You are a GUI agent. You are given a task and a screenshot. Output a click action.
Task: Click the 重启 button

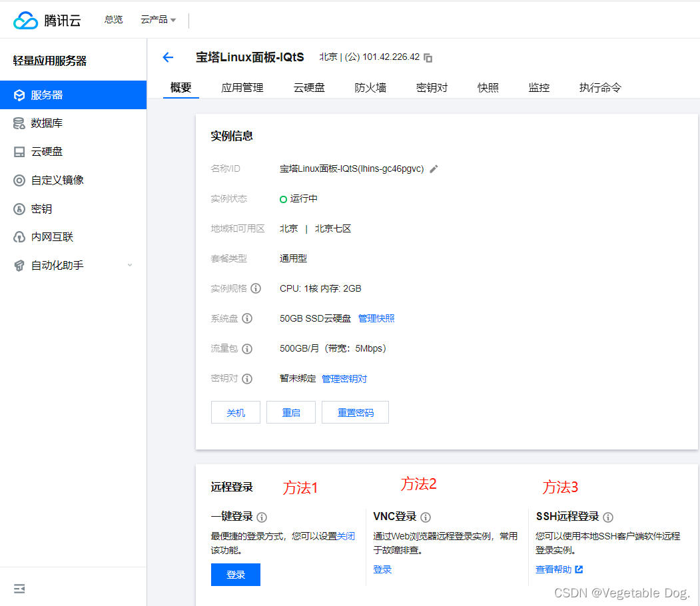[291, 412]
